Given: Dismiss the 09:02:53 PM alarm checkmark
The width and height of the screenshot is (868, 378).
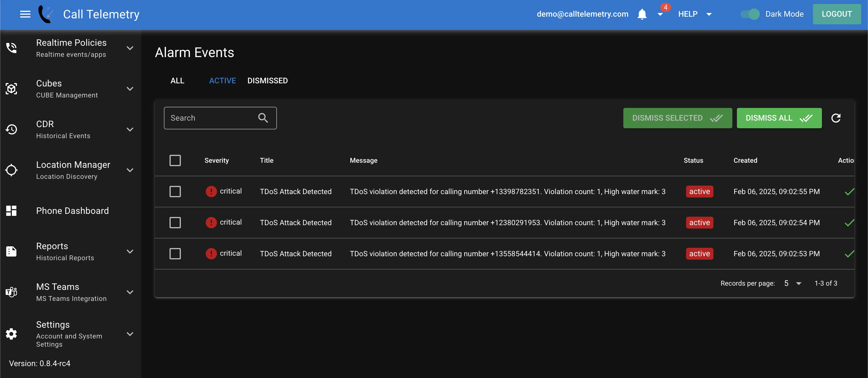Looking at the screenshot, I should pyautogui.click(x=849, y=254).
